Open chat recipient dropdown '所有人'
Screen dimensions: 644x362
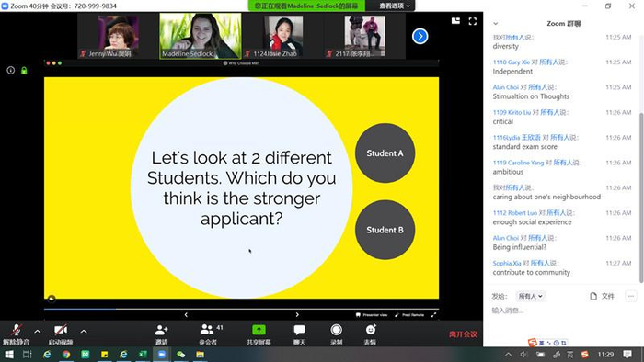[530, 296]
